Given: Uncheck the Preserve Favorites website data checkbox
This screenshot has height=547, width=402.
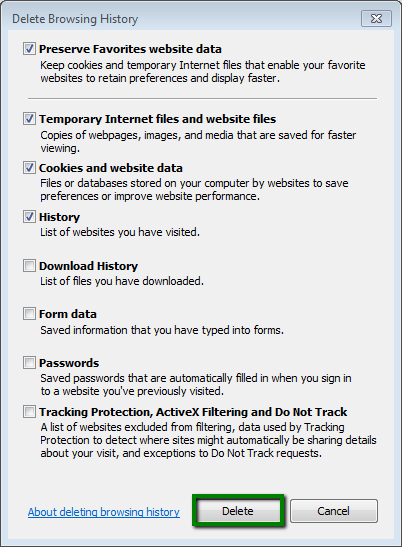Looking at the screenshot, I should (x=29, y=48).
